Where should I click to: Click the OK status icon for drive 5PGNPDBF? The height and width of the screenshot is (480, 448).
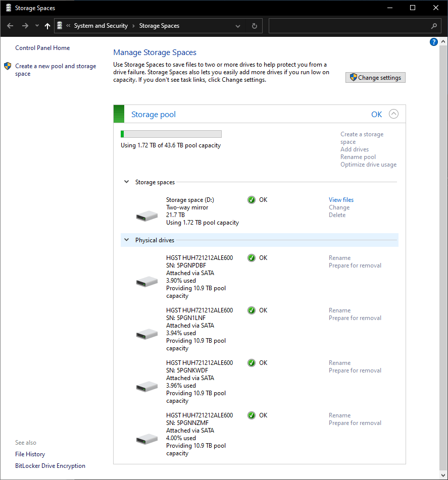251,258
